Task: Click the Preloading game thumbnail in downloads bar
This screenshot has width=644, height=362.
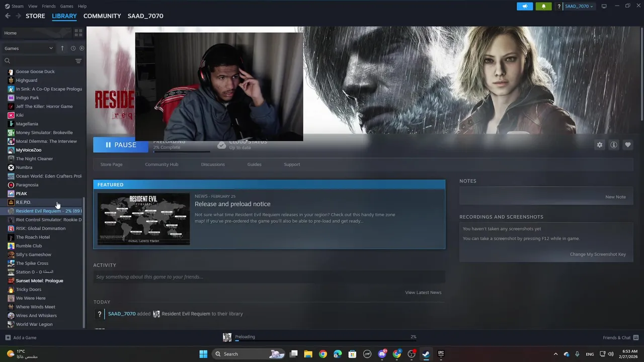Action: [227, 337]
